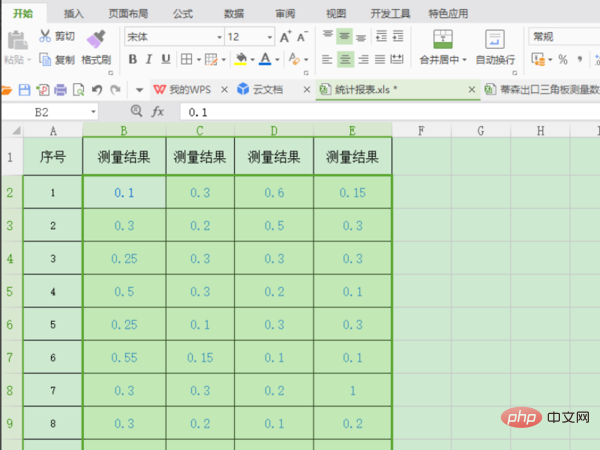Image resolution: width=600 pixels, height=450 pixels.
Task: Align text to bottom of cell
Action: point(361,37)
